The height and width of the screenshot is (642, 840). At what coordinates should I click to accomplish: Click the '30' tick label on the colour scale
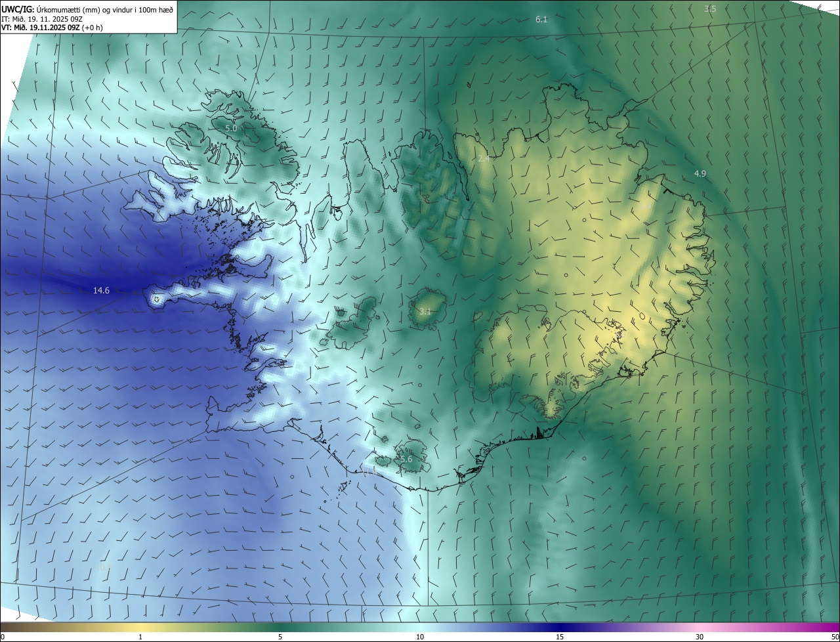click(x=700, y=637)
